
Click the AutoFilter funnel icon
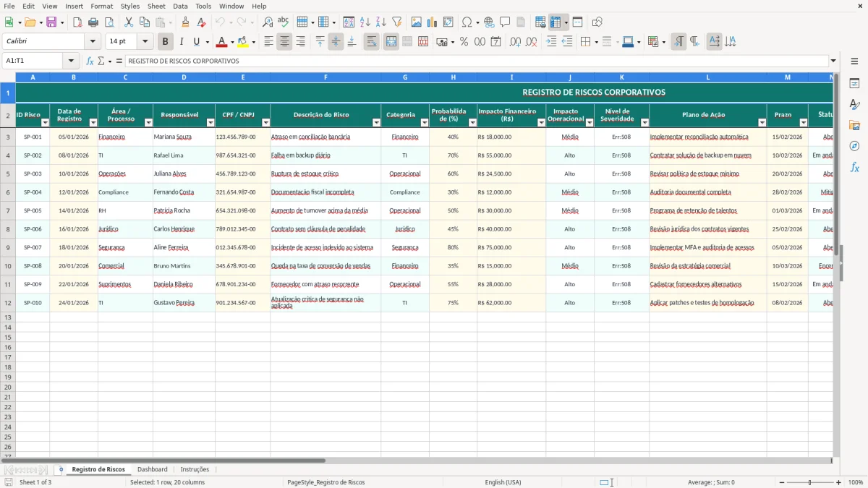coord(396,22)
